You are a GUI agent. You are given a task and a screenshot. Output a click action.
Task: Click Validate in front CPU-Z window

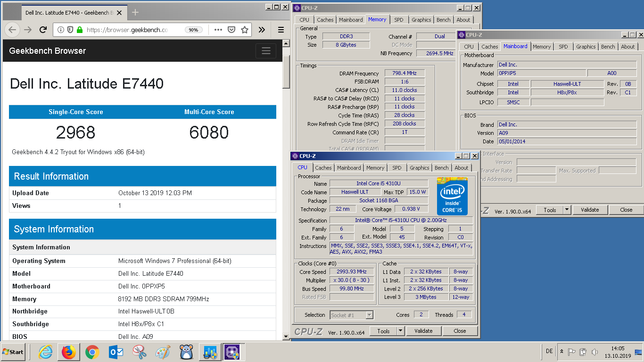(x=423, y=331)
